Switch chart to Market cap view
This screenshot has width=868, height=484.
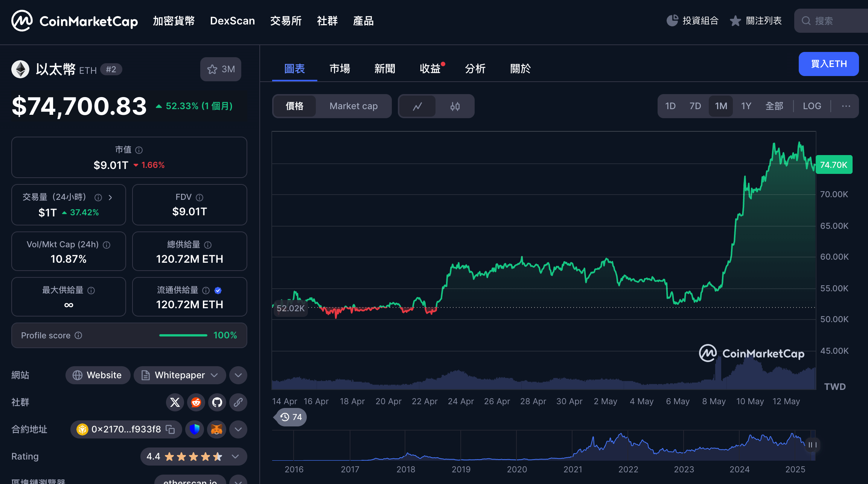pyautogui.click(x=353, y=107)
